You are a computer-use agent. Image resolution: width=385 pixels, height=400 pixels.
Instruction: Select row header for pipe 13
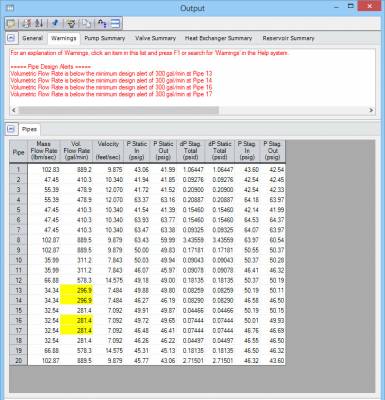(x=18, y=290)
